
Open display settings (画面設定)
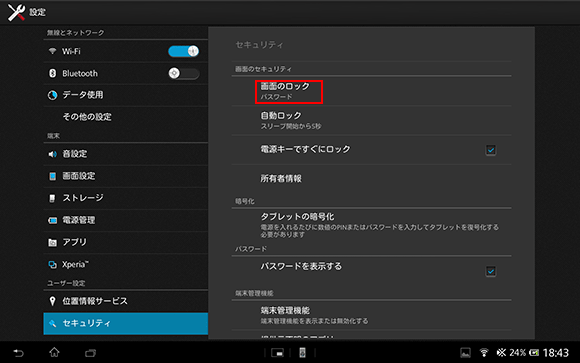click(126, 176)
